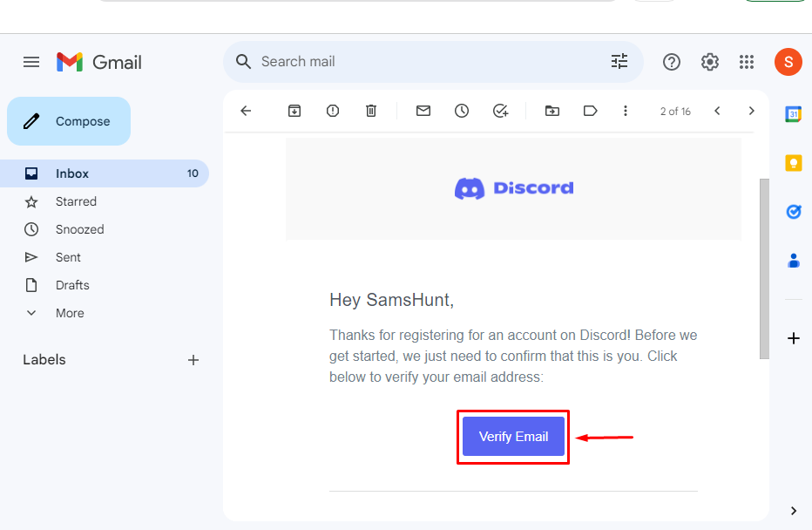Open Google Calendar side panel

[x=793, y=114]
